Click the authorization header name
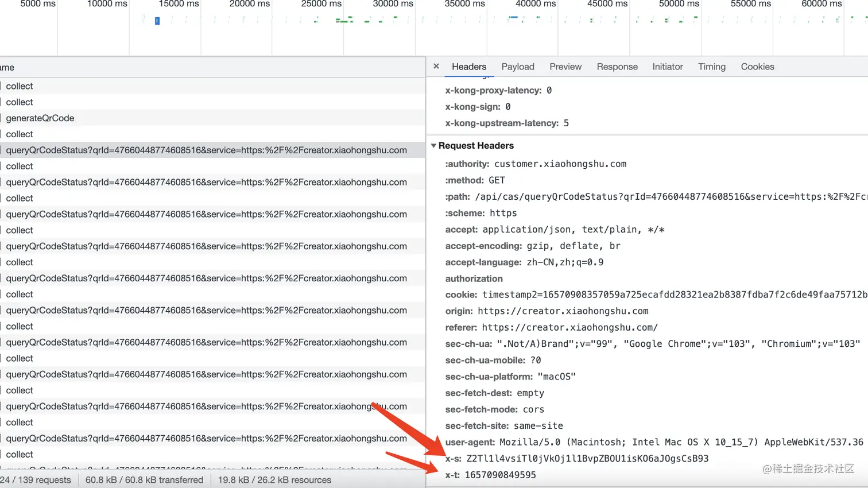The height and width of the screenshot is (488, 868). pos(474,279)
